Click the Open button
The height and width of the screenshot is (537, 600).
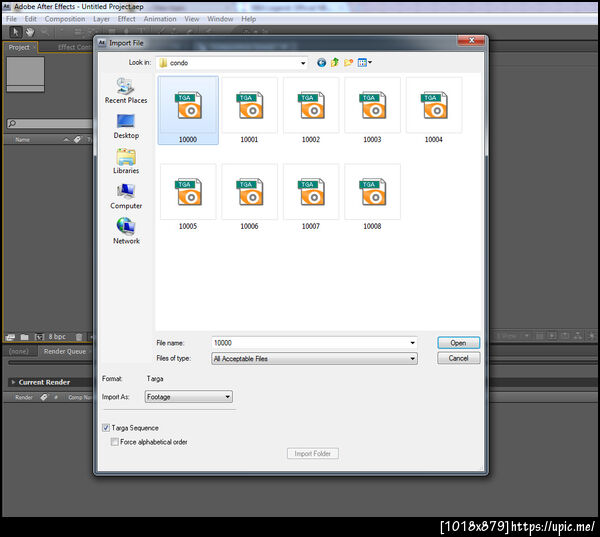coord(458,343)
